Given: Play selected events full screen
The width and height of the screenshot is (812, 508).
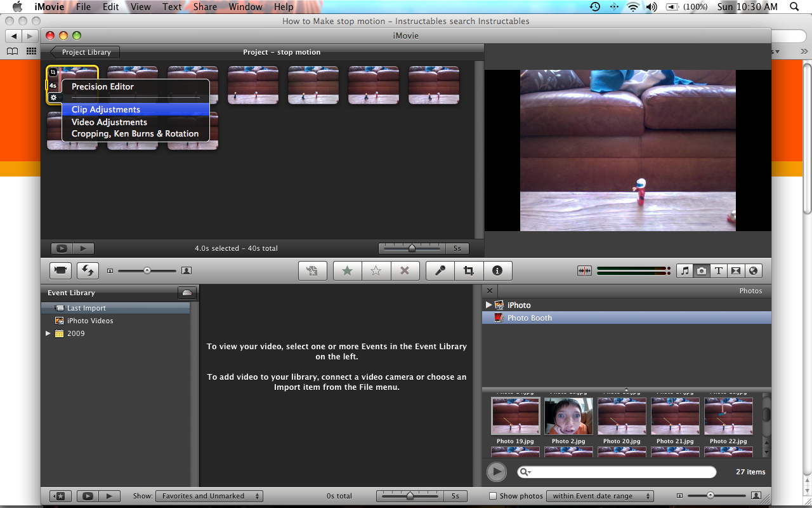Looking at the screenshot, I should click(88, 496).
